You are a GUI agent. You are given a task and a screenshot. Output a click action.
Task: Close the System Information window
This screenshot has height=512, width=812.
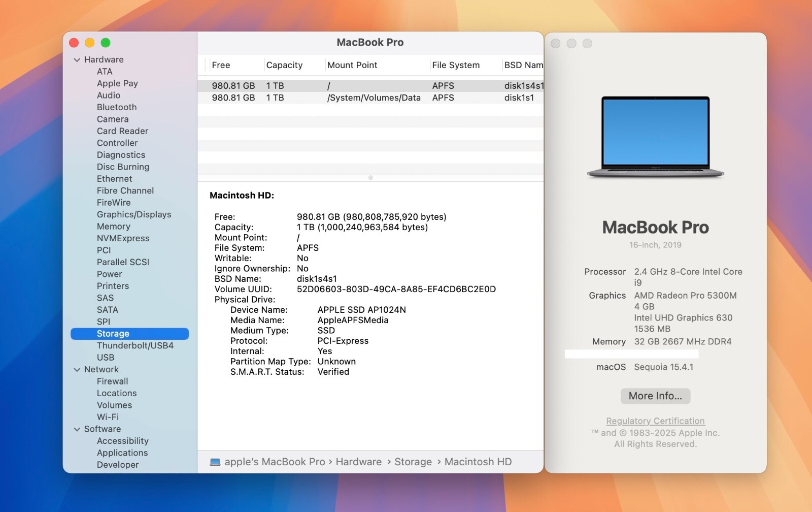tap(74, 43)
